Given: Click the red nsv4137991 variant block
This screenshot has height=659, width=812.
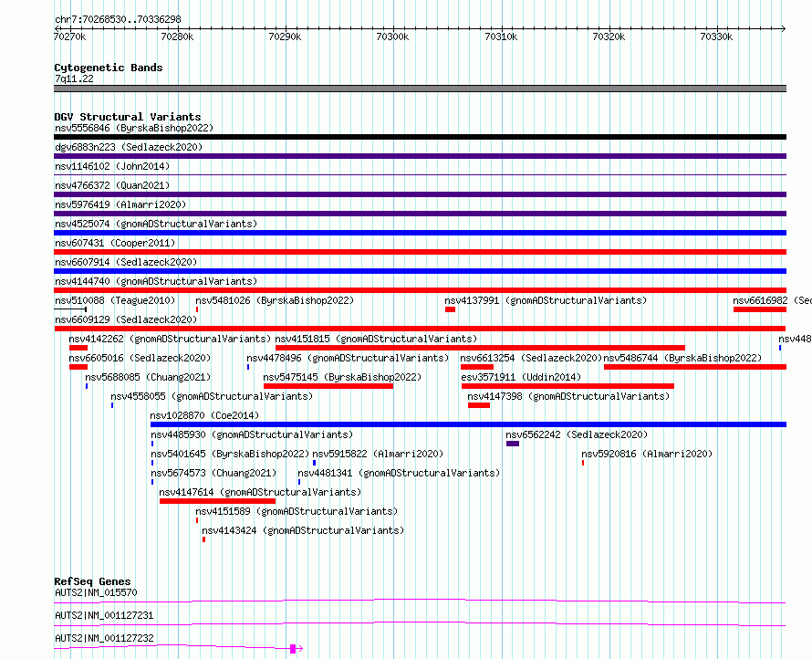Looking at the screenshot, I should coord(450,309).
